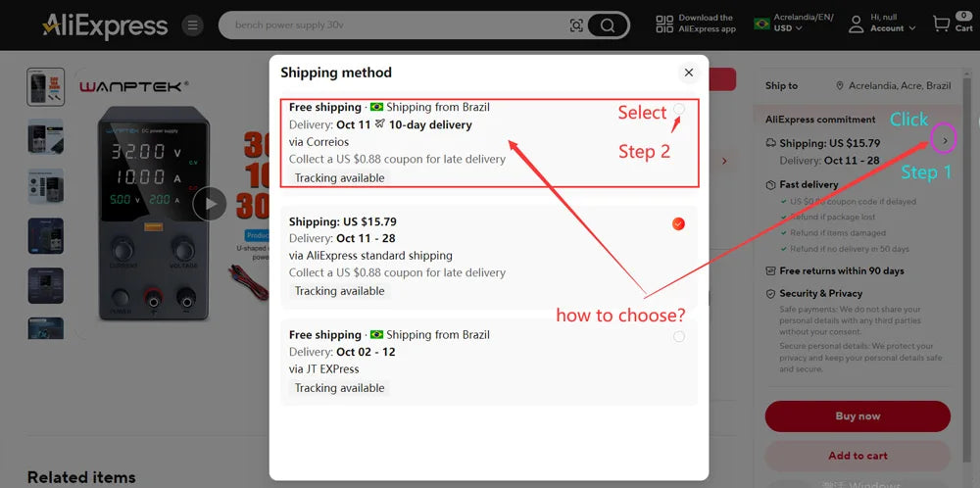
Task: Click the magnifier search button
Action: tap(608, 25)
